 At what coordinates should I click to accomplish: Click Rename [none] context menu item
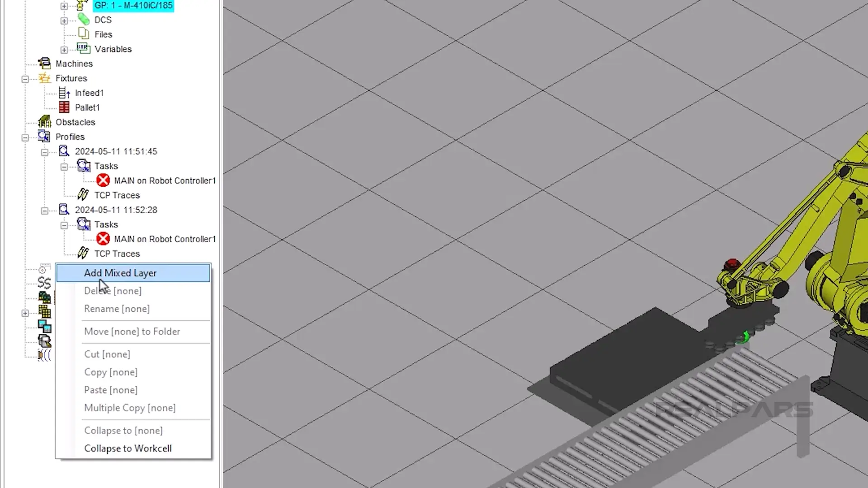(x=117, y=309)
